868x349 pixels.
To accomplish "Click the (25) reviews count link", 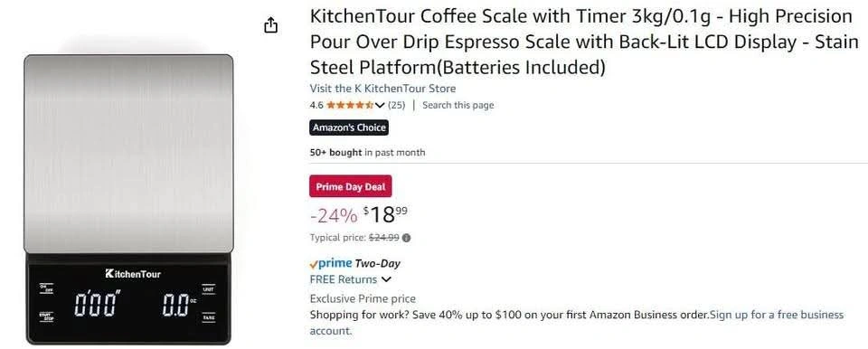I will pos(396,105).
